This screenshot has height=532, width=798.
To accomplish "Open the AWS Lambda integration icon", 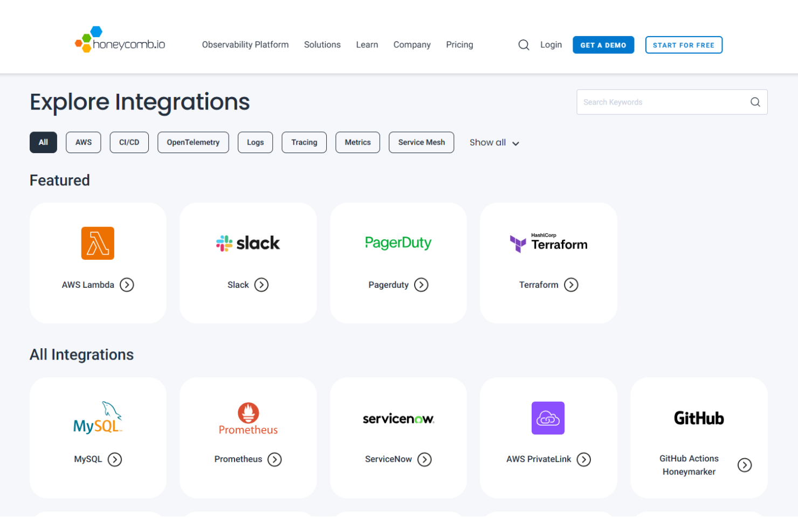I will pyautogui.click(x=98, y=243).
